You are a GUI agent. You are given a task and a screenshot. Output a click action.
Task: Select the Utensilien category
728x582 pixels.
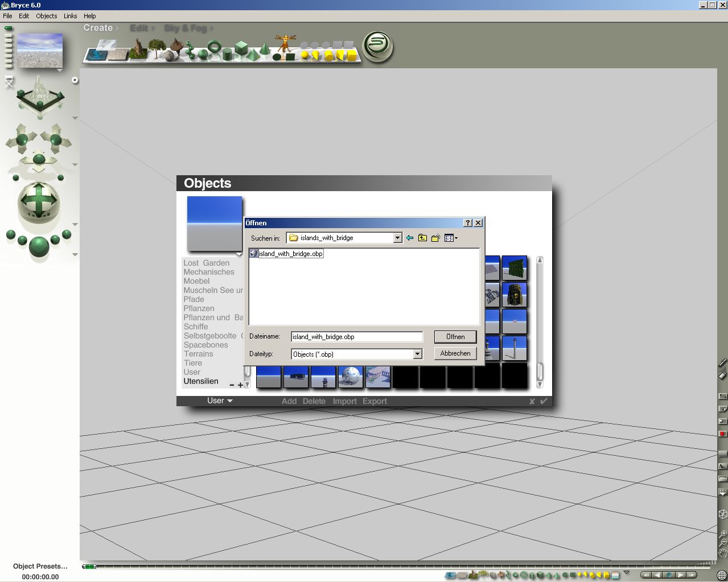coord(201,381)
